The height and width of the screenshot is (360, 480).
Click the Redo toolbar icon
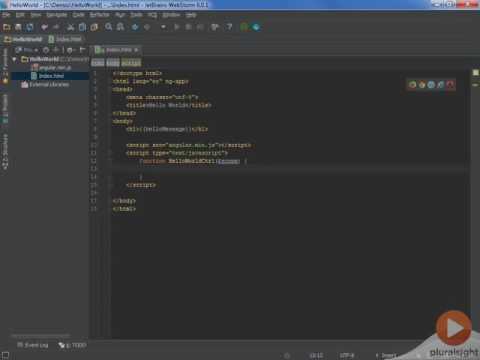coord(56,27)
